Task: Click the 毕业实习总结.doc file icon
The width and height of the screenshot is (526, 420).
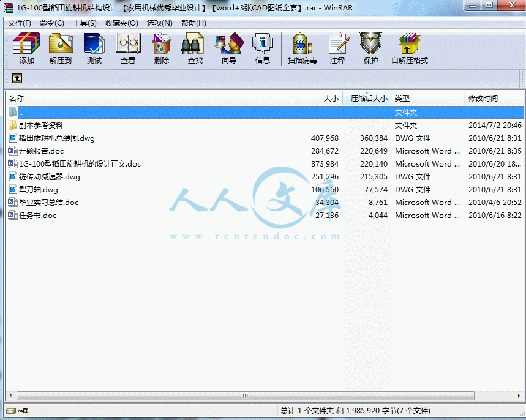Action: point(12,202)
